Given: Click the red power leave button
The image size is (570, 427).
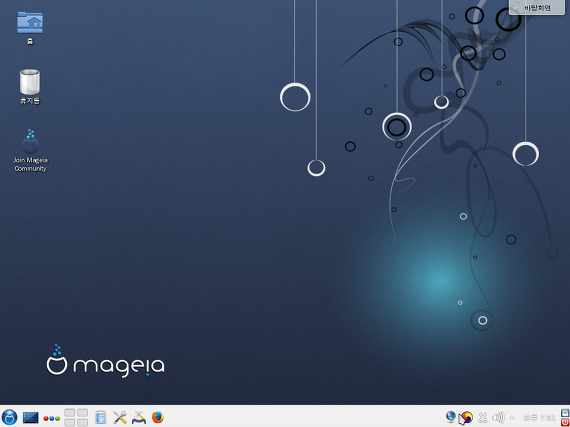Looking at the screenshot, I should 565,422.
